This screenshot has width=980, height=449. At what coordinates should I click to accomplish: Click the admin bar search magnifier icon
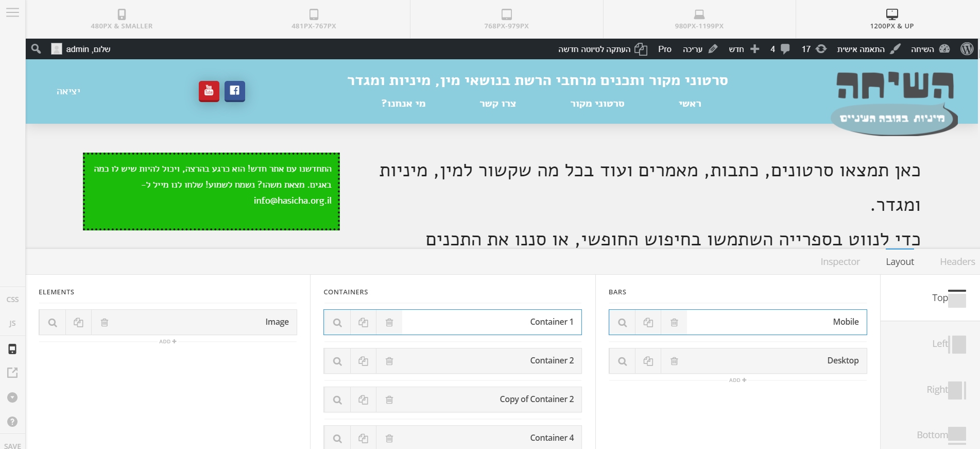(36, 49)
